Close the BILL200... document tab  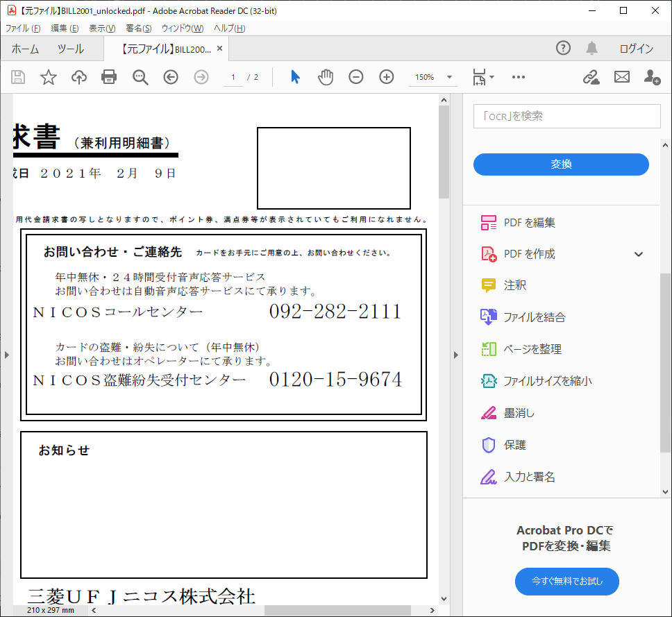220,49
